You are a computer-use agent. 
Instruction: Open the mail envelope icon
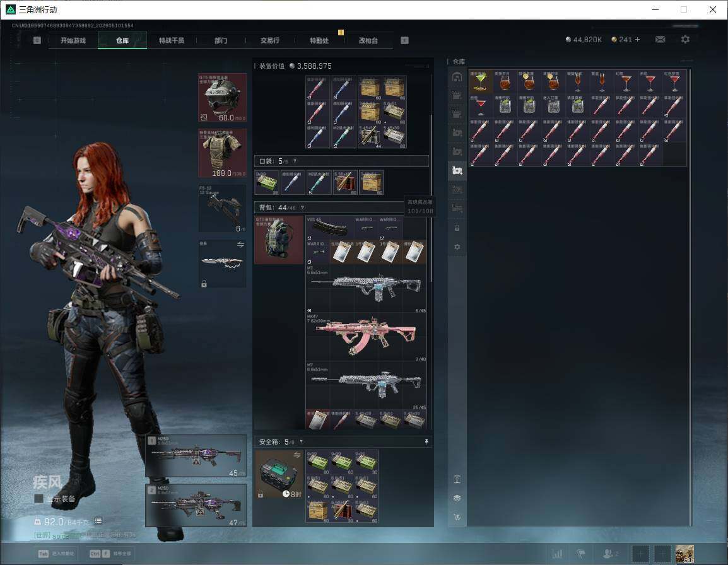(660, 40)
